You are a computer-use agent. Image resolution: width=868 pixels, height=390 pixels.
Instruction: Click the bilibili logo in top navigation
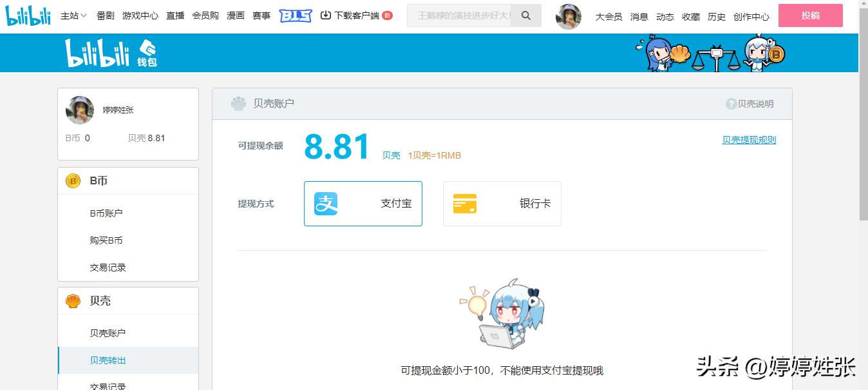28,16
